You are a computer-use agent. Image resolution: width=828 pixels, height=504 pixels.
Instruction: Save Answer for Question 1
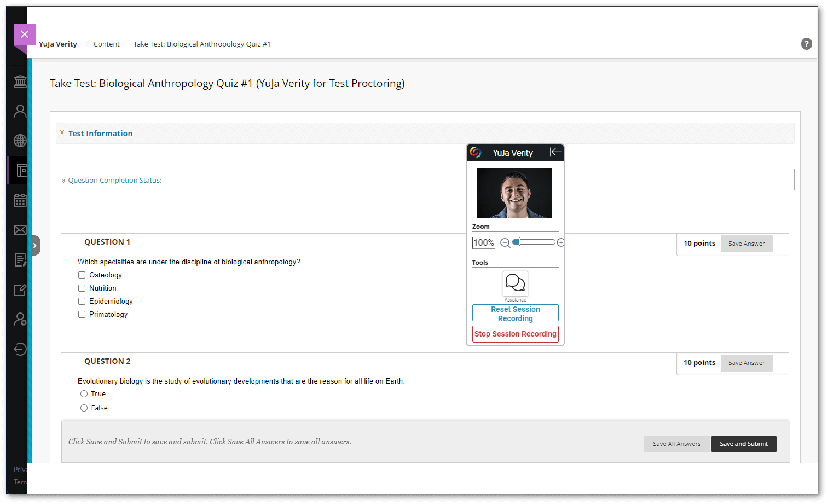tap(746, 244)
